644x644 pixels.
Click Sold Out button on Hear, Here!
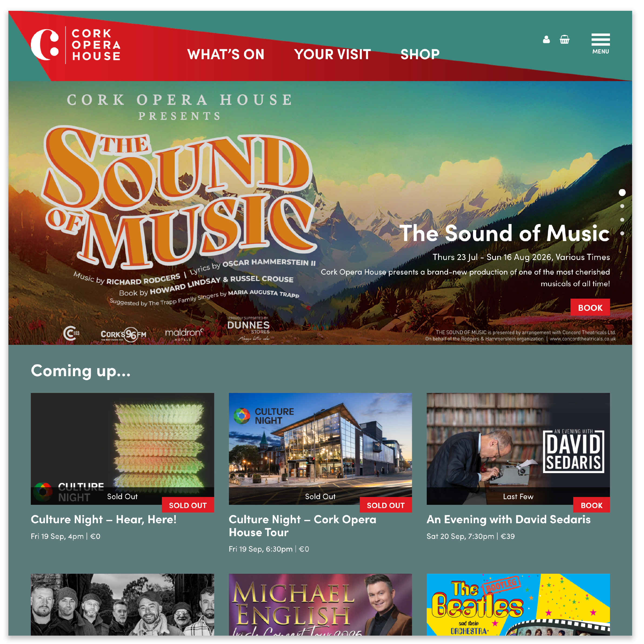[188, 505]
